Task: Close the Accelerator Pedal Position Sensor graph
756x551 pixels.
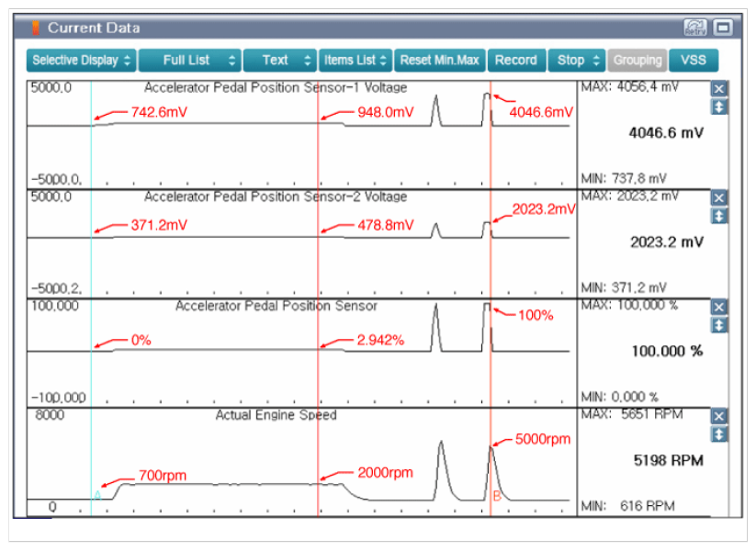Action: tap(719, 307)
